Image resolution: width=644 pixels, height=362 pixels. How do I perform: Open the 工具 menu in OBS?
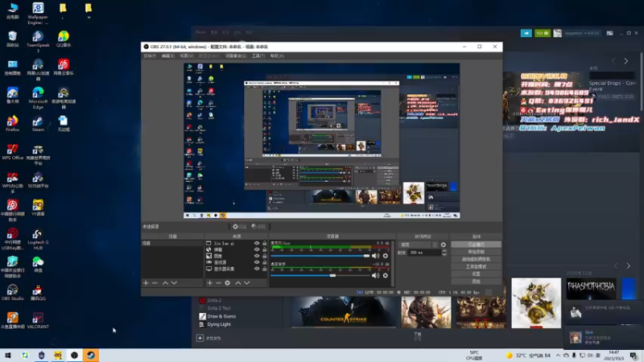(258, 56)
